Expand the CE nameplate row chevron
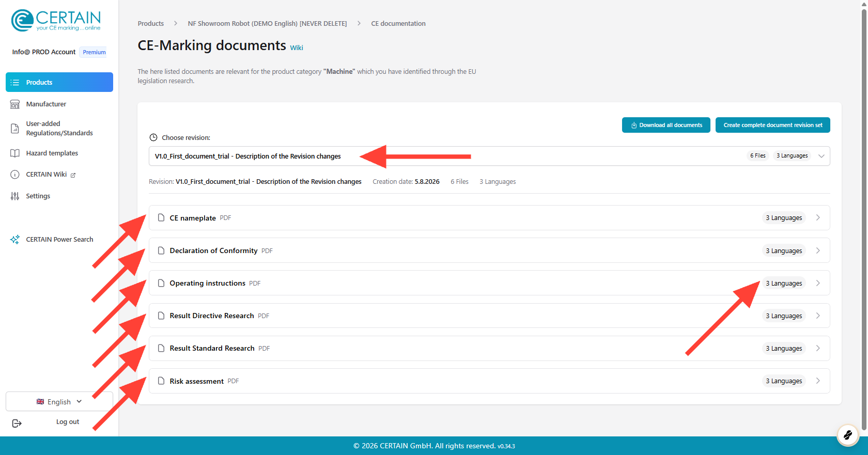Screen dimensions: 868x455 (818, 218)
